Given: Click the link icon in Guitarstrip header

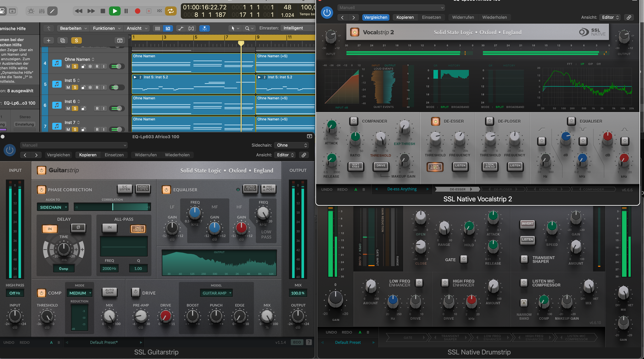Looking at the screenshot, I should [304, 155].
